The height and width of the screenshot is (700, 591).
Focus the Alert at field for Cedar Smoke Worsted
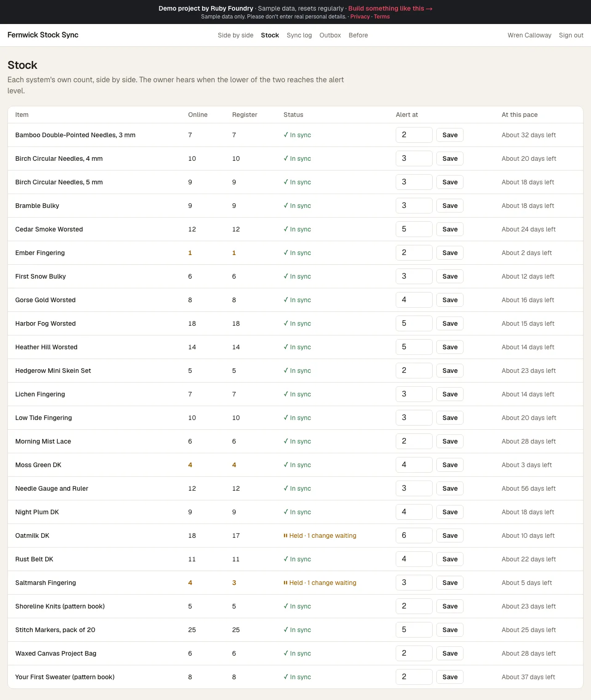(x=414, y=229)
